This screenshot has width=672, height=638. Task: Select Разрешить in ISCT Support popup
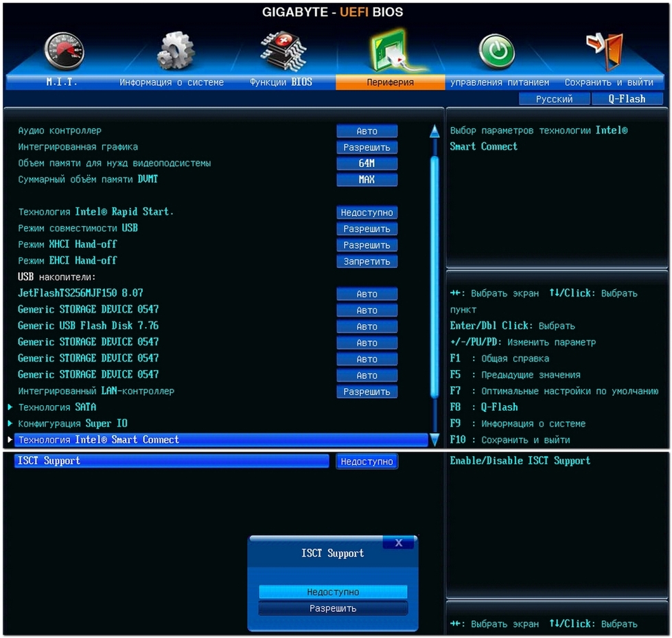point(333,608)
